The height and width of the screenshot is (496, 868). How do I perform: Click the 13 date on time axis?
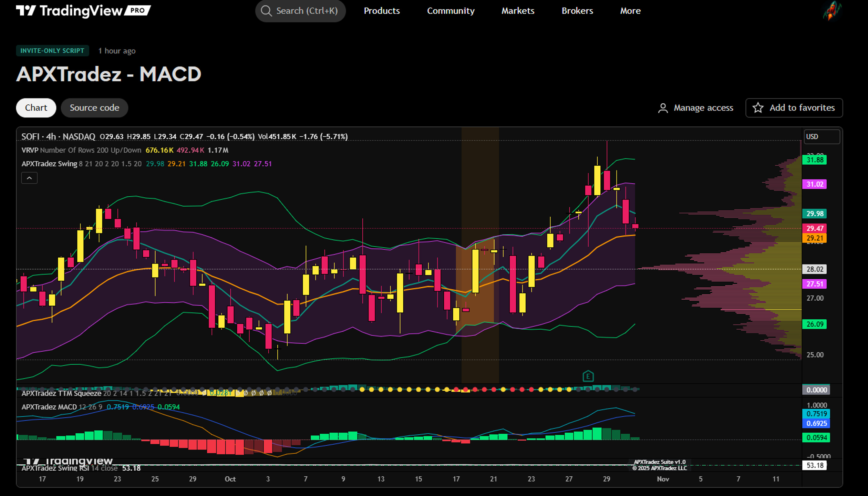381,479
